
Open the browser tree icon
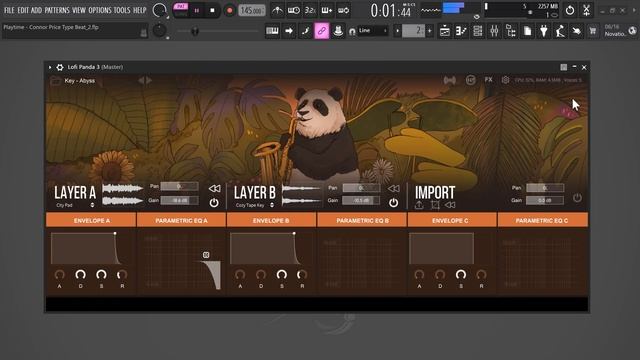[511, 31]
